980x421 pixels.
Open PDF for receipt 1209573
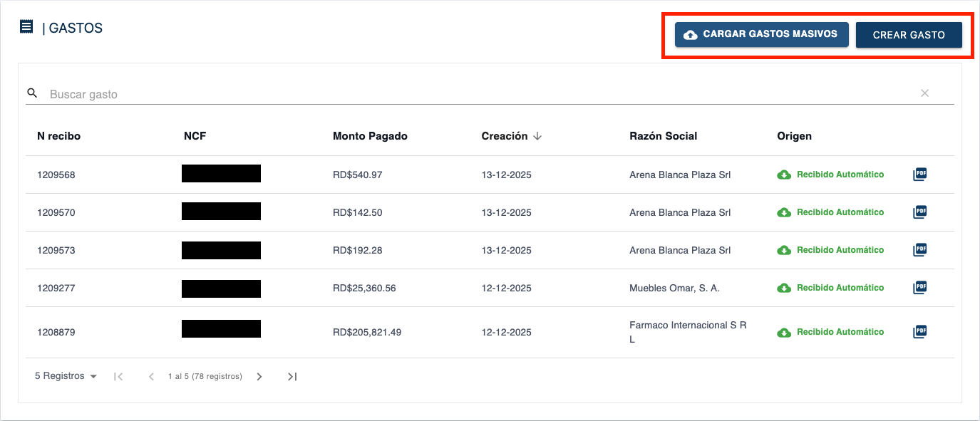(920, 250)
